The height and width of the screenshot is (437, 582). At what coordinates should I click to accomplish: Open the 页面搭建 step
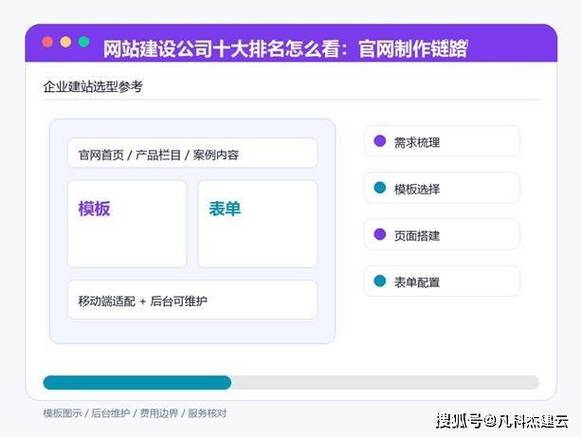[442, 234]
